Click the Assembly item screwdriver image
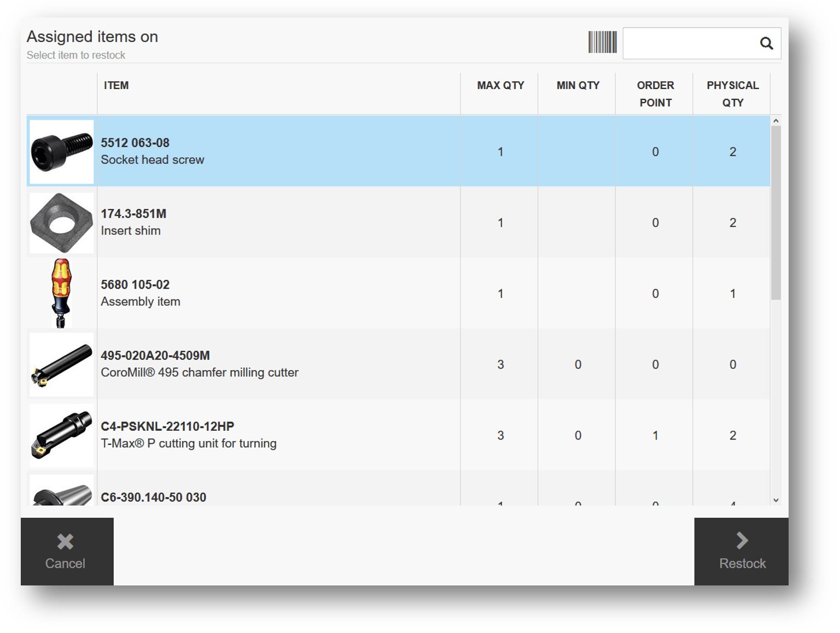 click(61, 294)
